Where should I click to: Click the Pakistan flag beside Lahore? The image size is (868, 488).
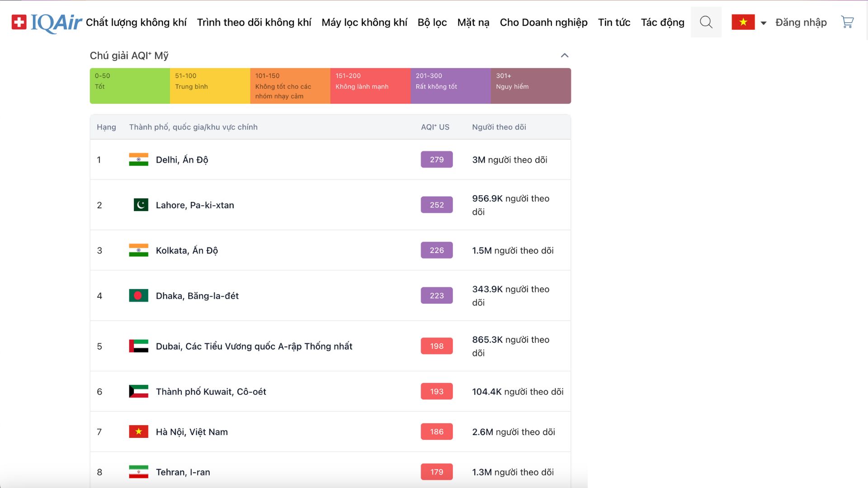[141, 205]
